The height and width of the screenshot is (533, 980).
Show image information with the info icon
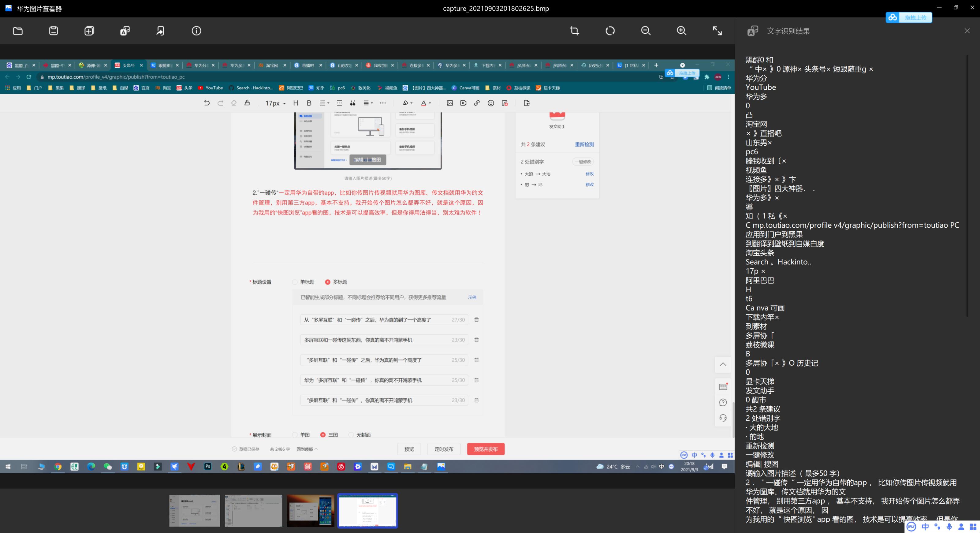pyautogui.click(x=196, y=31)
